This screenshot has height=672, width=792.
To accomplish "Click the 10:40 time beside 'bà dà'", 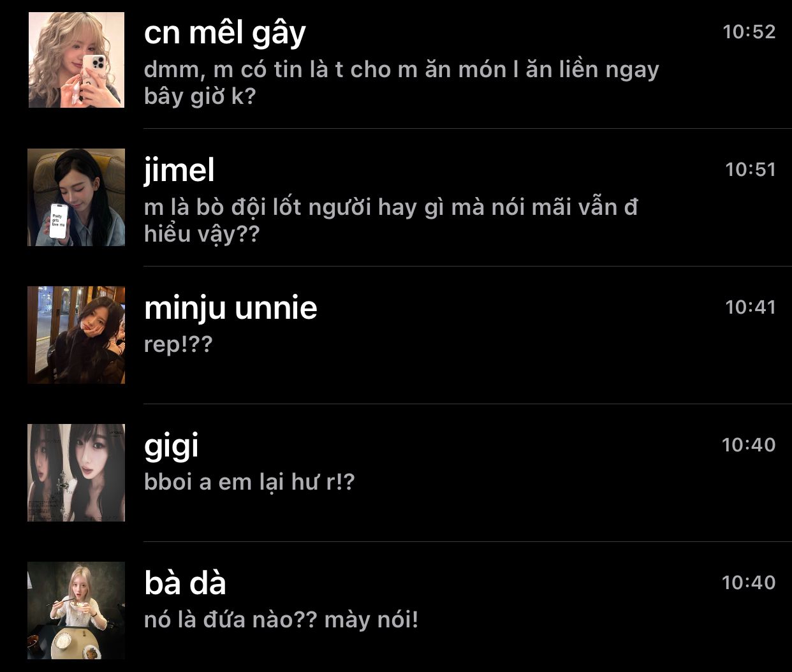I will (749, 583).
